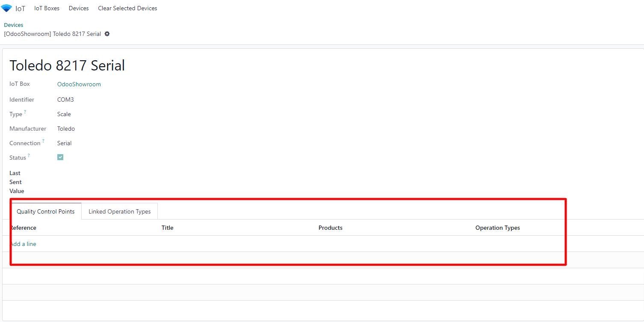Click the IoT Box field label
The image size is (644, 322).
pos(20,84)
